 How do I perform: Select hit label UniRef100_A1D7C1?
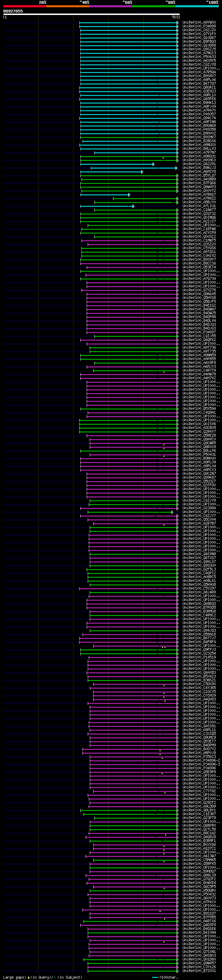pos(199,848)
